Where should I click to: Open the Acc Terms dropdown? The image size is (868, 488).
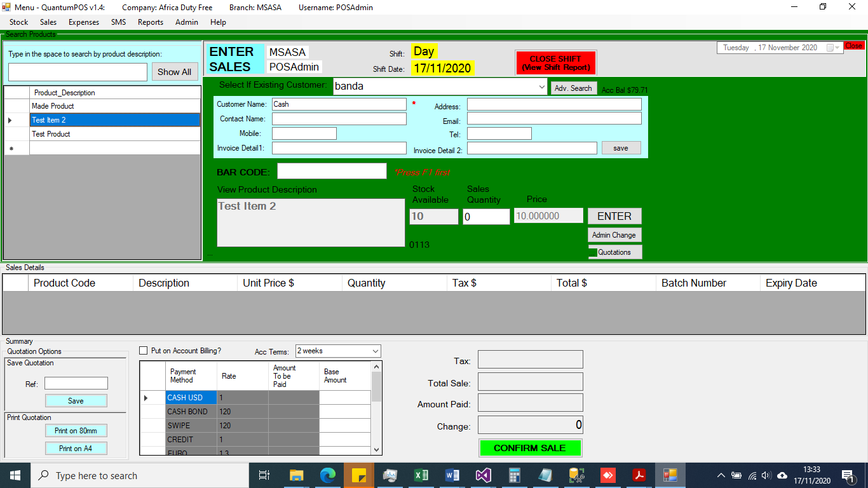point(375,351)
